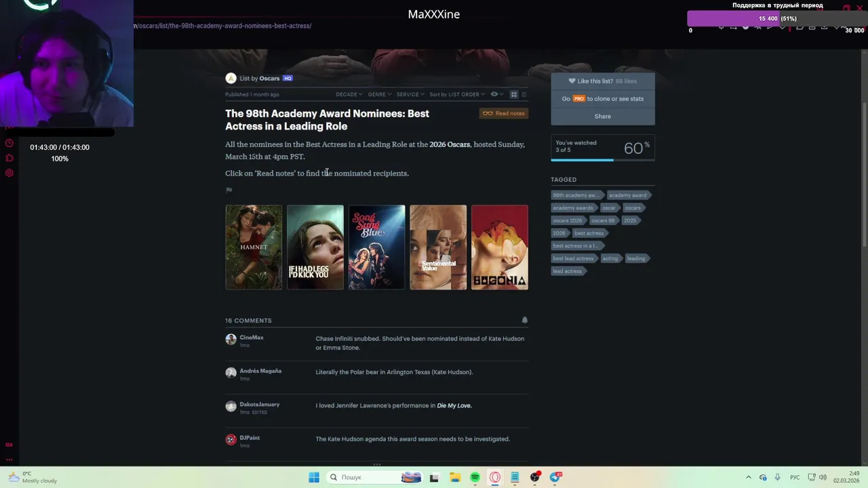
Task: Open the Bugonia poster
Action: pos(500,247)
